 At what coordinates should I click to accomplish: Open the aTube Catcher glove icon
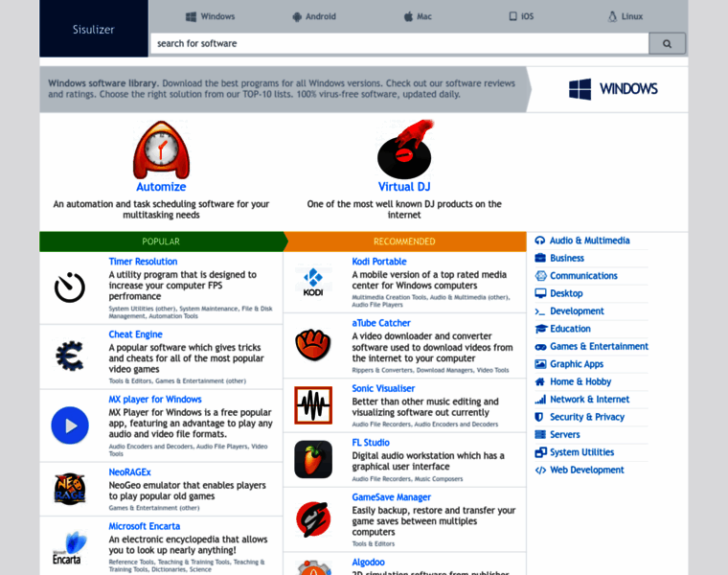pyautogui.click(x=313, y=345)
